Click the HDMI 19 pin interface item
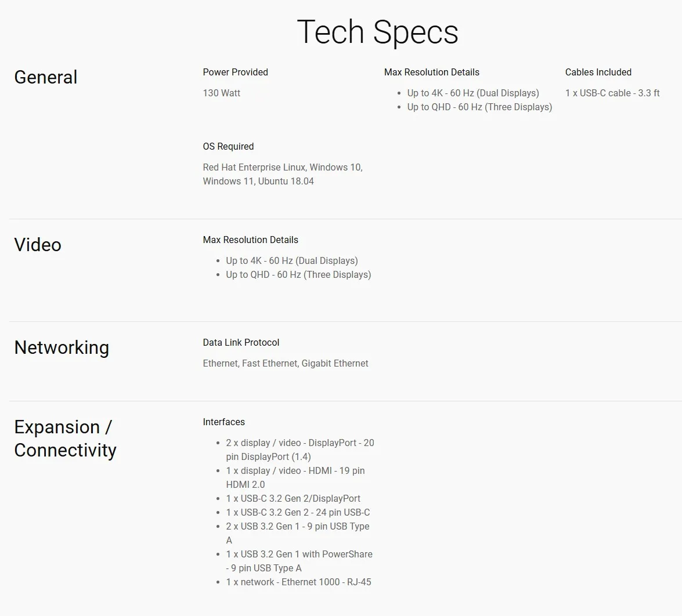 (295, 470)
